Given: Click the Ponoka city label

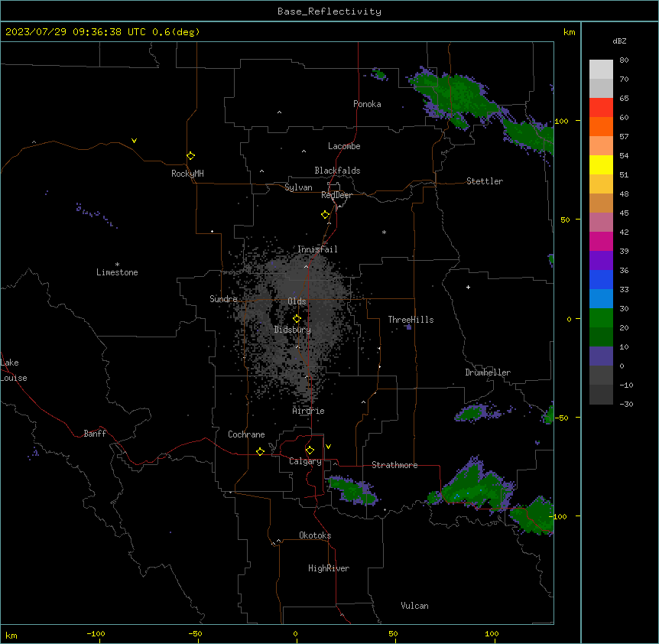Looking at the screenshot, I should click(x=367, y=104).
